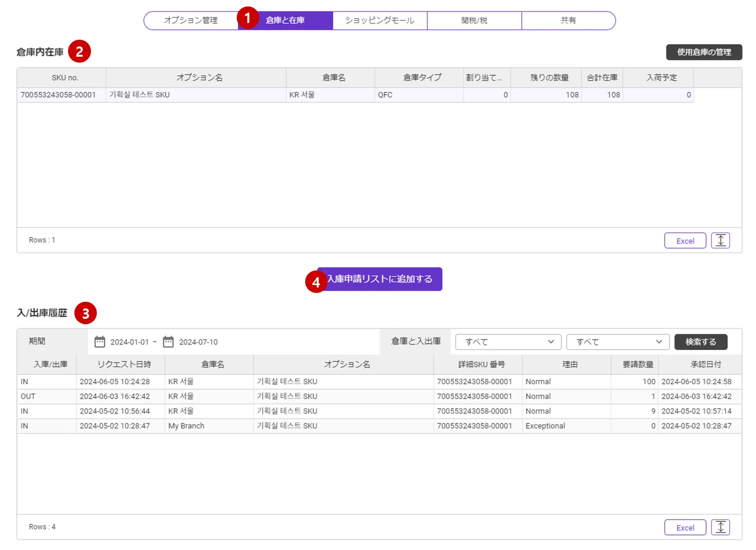The image size is (756, 550).
Task: Open the second すべて in/out dropdown
Action: (x=618, y=342)
